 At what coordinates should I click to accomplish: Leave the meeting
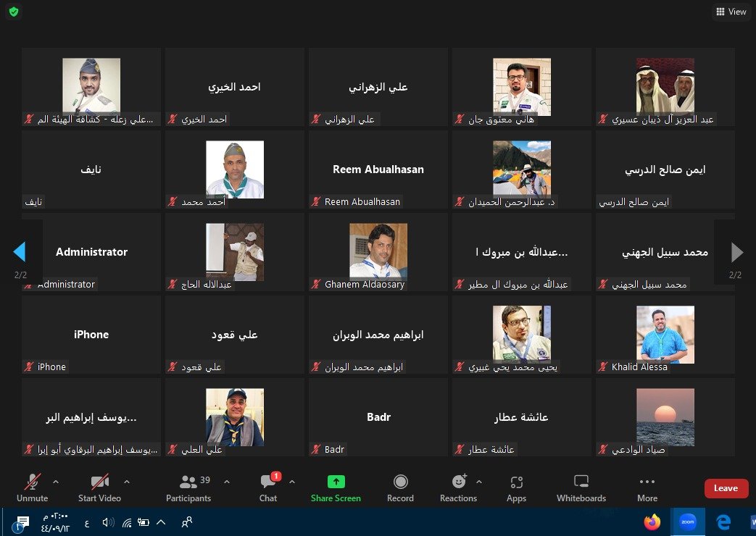click(726, 488)
